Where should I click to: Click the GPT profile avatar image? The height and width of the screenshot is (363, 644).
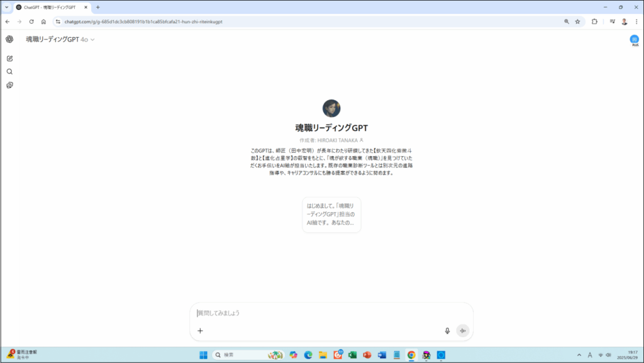[331, 108]
